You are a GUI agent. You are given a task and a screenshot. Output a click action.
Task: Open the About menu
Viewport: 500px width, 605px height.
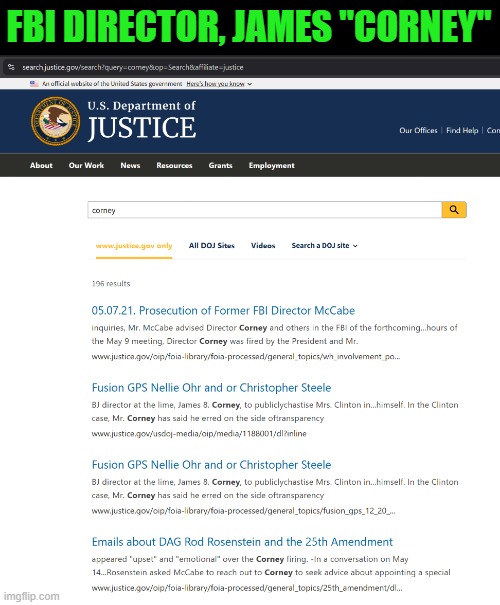pos(41,165)
